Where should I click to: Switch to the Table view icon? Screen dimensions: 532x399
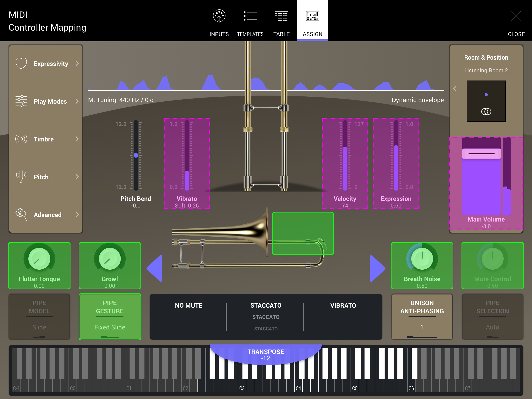281,16
